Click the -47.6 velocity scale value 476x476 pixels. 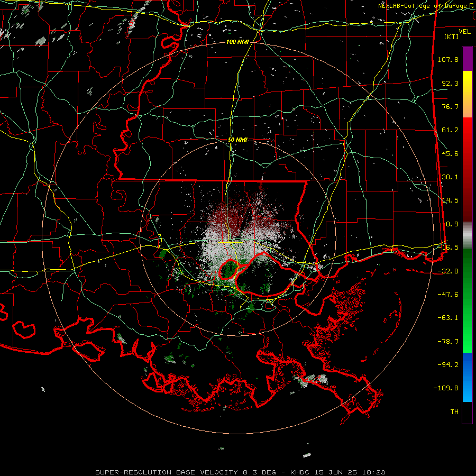point(448,295)
